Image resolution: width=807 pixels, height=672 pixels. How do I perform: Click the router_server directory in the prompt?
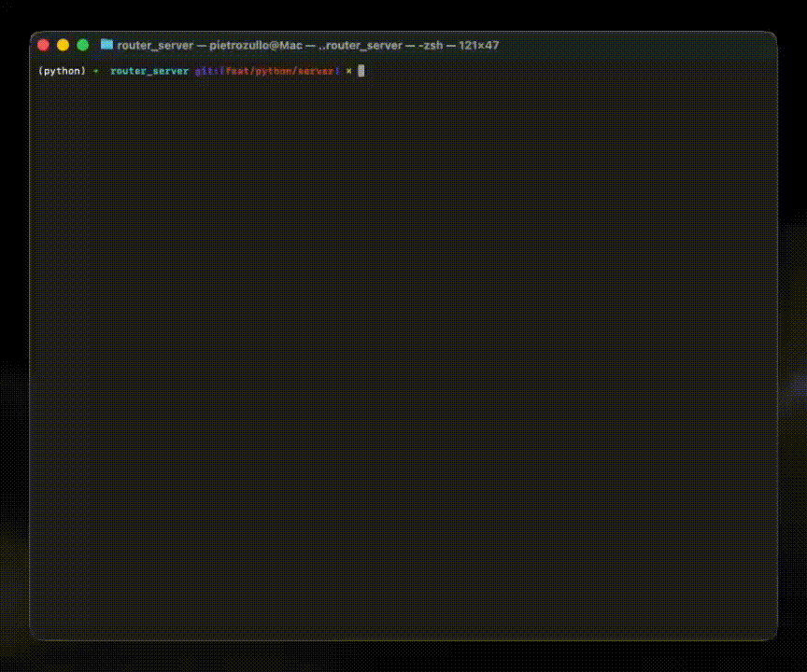coord(149,71)
